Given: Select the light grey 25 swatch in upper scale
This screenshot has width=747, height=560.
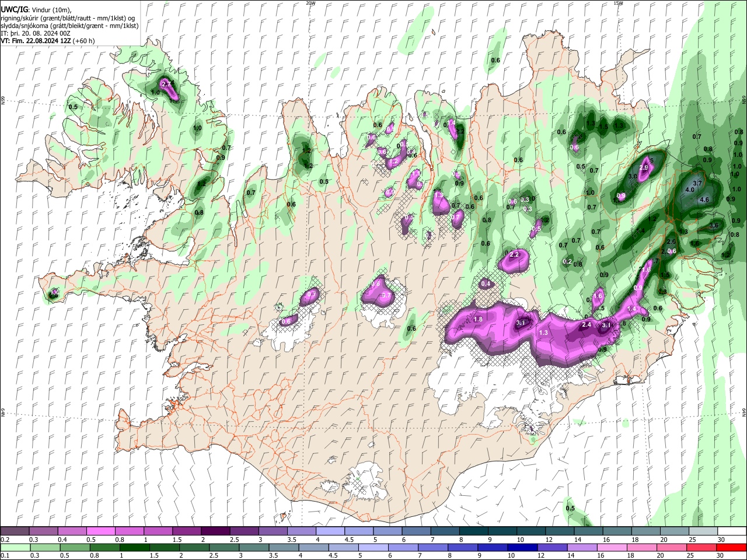Looking at the screenshot, I should [x=703, y=531].
